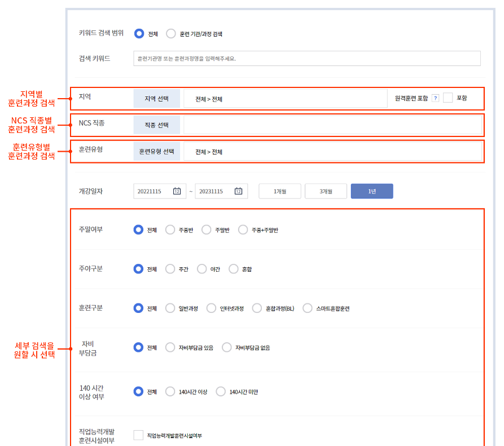The image size is (504, 446).
Task: Select 주중+주말반 radio option
Action: point(243,229)
